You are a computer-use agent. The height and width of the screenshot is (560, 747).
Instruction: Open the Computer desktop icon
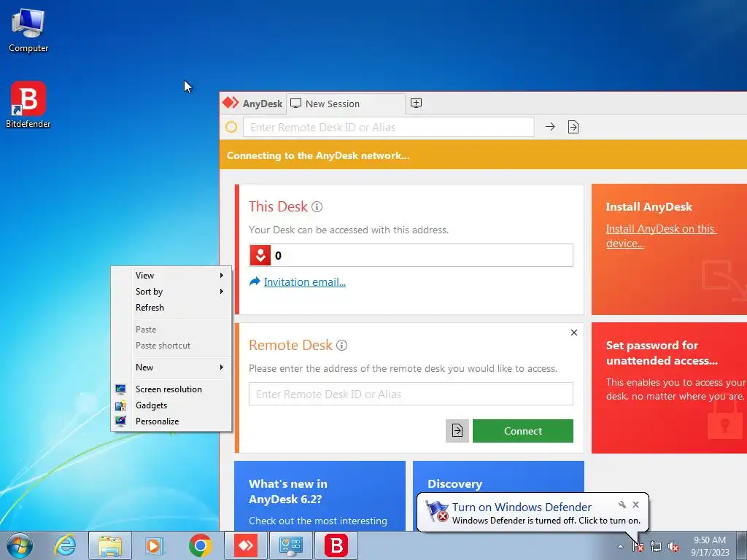point(28,31)
